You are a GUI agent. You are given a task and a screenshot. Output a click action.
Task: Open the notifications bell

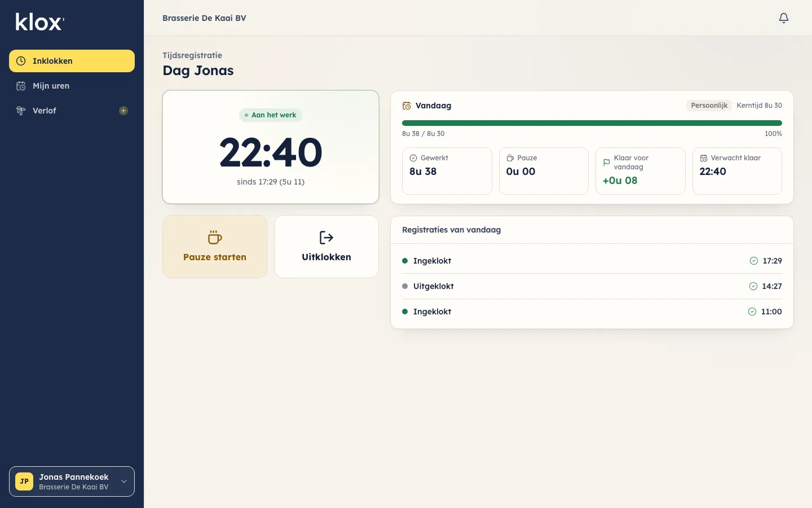(x=784, y=18)
